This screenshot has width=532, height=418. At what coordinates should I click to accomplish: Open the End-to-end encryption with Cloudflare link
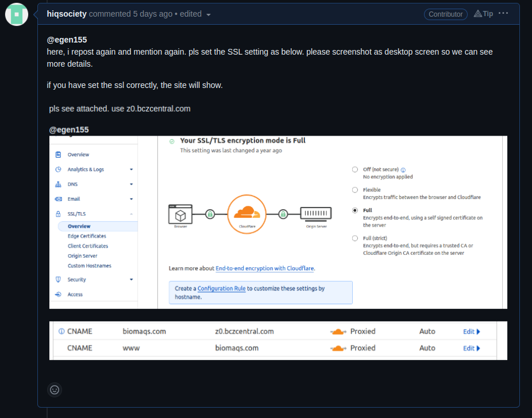tap(265, 268)
